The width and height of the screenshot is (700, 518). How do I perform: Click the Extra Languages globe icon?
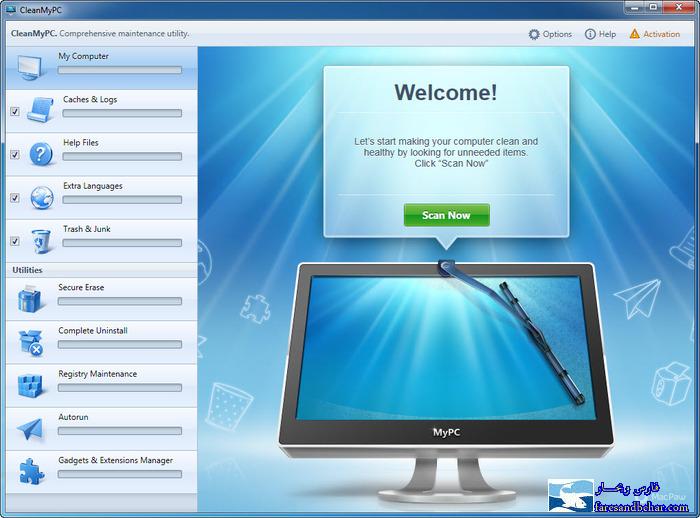41,196
